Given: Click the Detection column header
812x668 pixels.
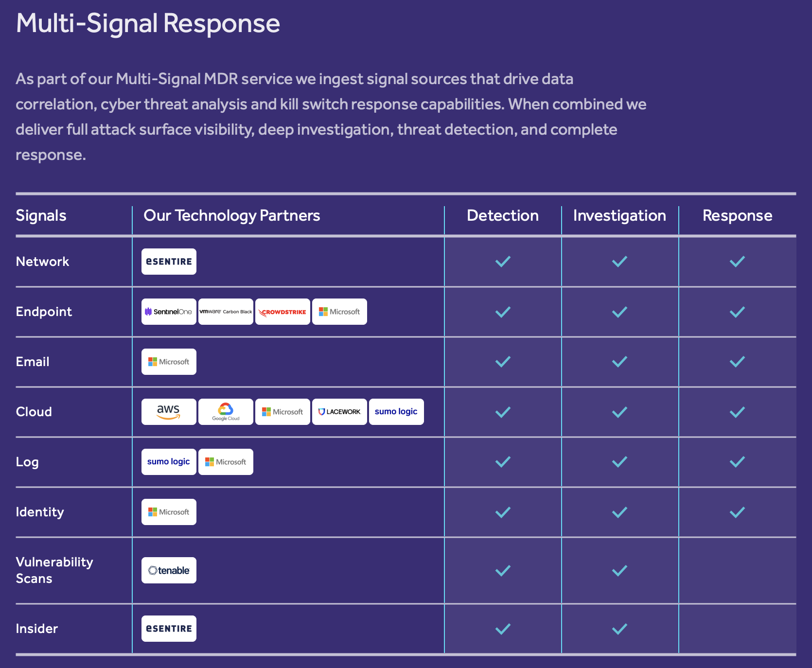Looking at the screenshot, I should [x=503, y=215].
